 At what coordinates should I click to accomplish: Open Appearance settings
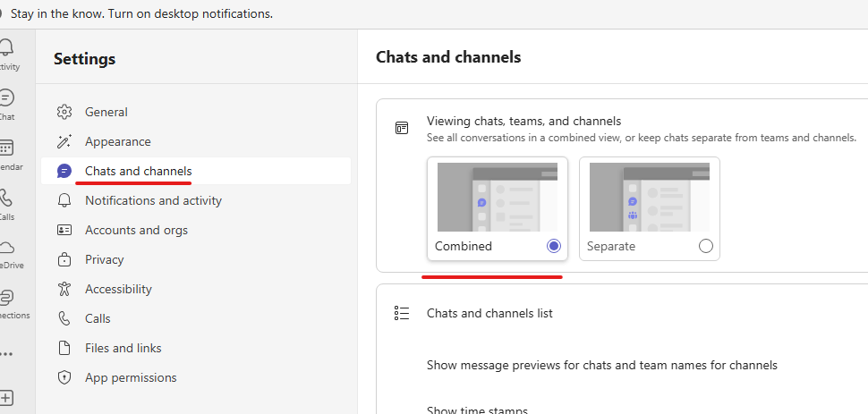click(196, 141)
